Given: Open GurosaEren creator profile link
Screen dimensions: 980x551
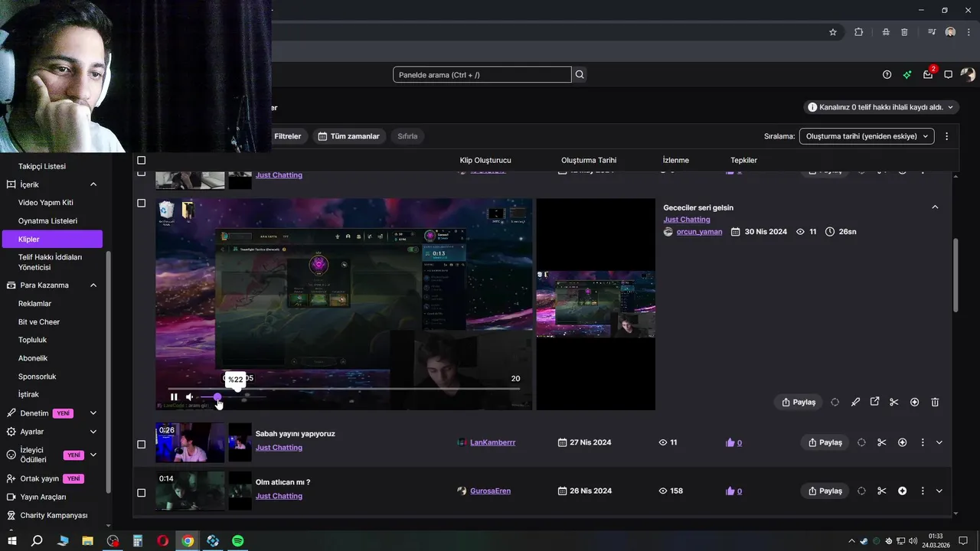Looking at the screenshot, I should pos(490,491).
